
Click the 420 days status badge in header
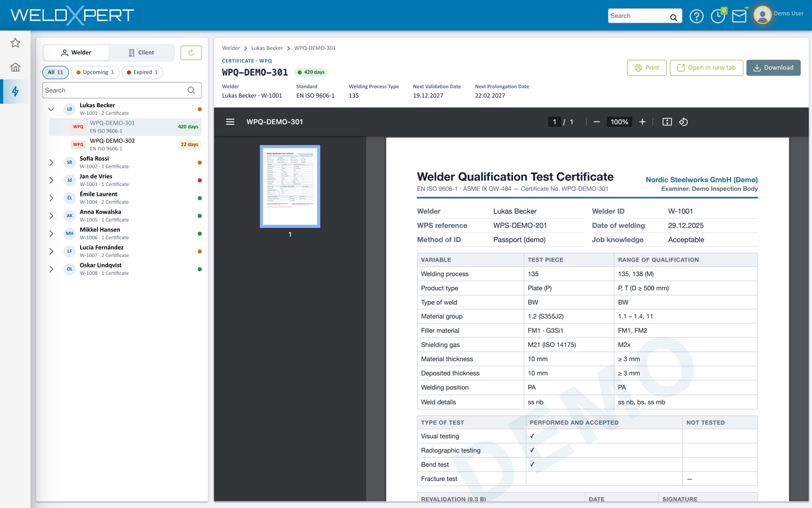(x=311, y=73)
